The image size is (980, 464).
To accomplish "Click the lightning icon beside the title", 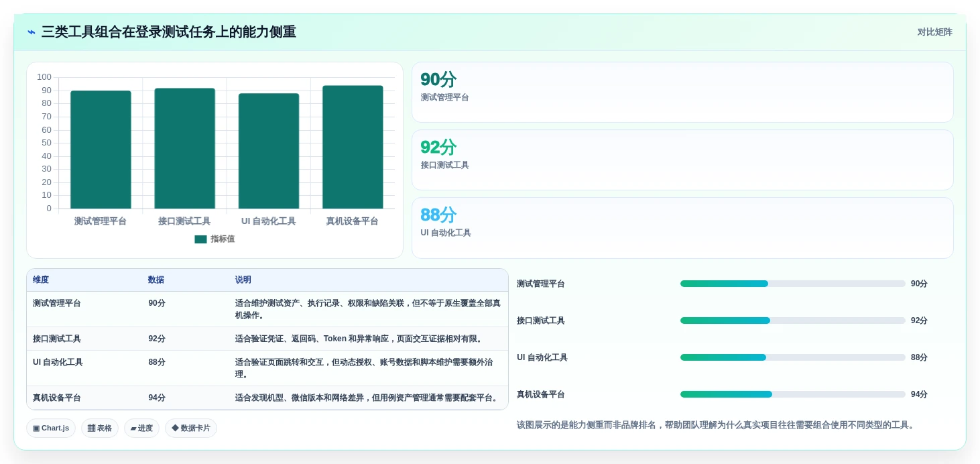I will click(32, 32).
